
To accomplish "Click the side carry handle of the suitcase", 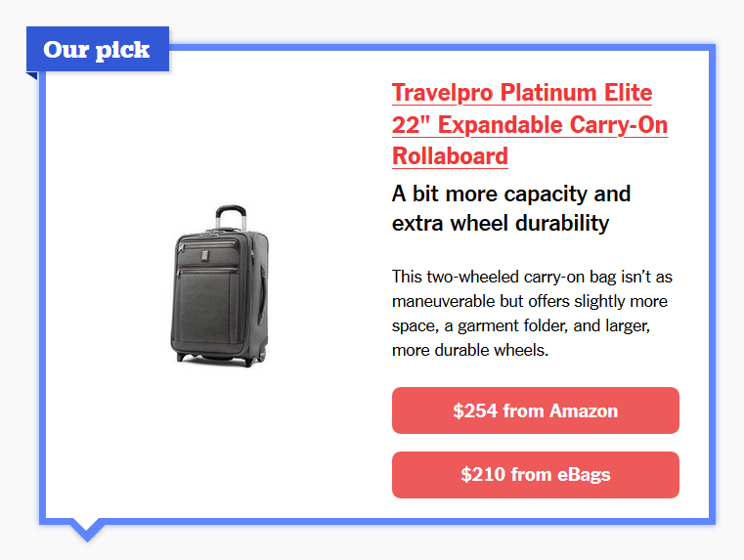I will point(262,296).
